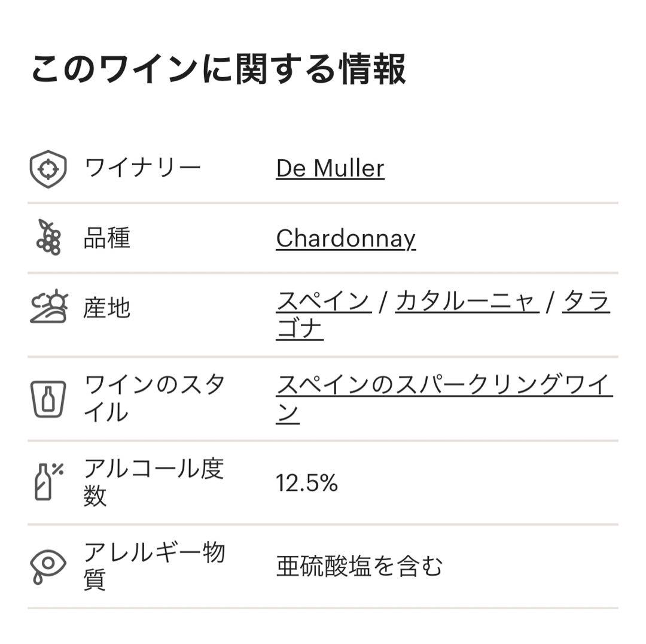This screenshot has width=646, height=644.
Task: Open the タラゴナ sub-region link
Action: pyautogui.click(x=443, y=315)
